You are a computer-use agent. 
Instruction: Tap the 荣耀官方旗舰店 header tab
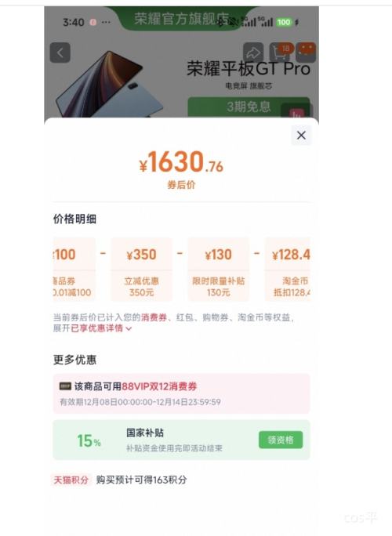[x=182, y=19]
